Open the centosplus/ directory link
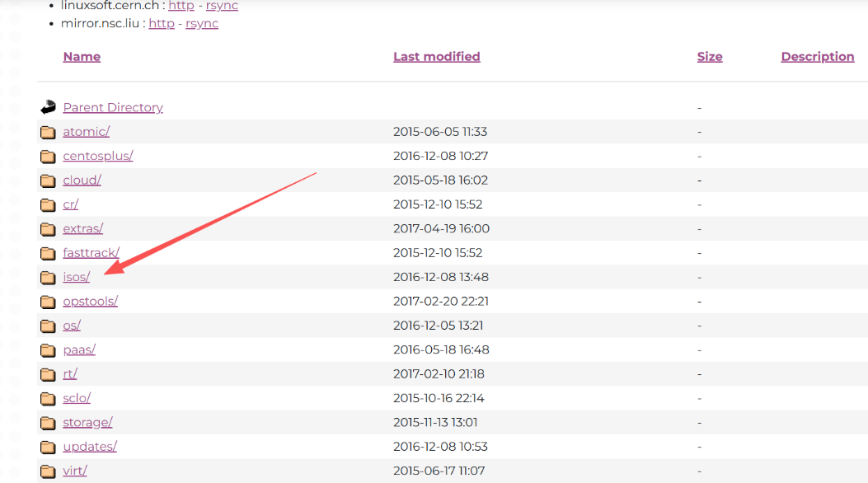868x483 pixels. pyautogui.click(x=98, y=156)
